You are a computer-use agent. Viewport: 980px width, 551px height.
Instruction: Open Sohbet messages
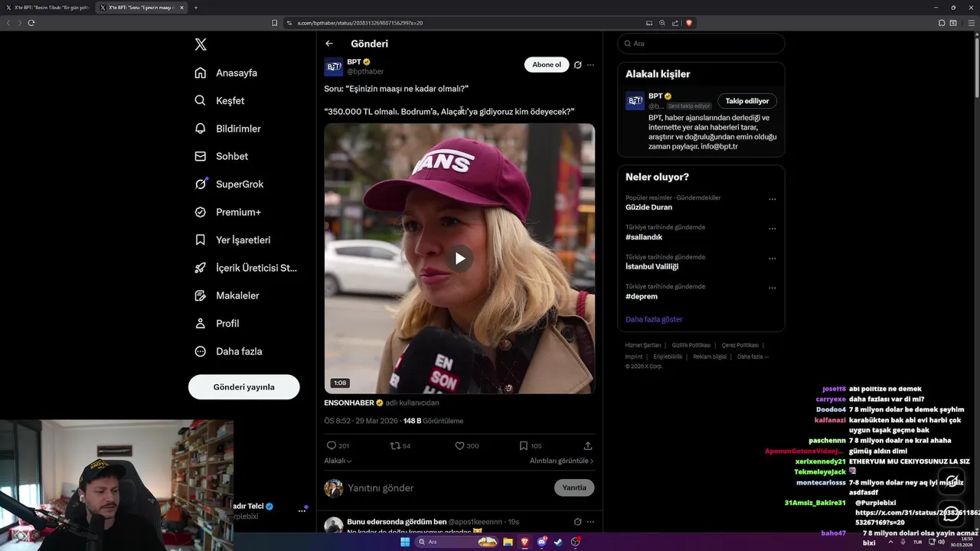[221, 156]
